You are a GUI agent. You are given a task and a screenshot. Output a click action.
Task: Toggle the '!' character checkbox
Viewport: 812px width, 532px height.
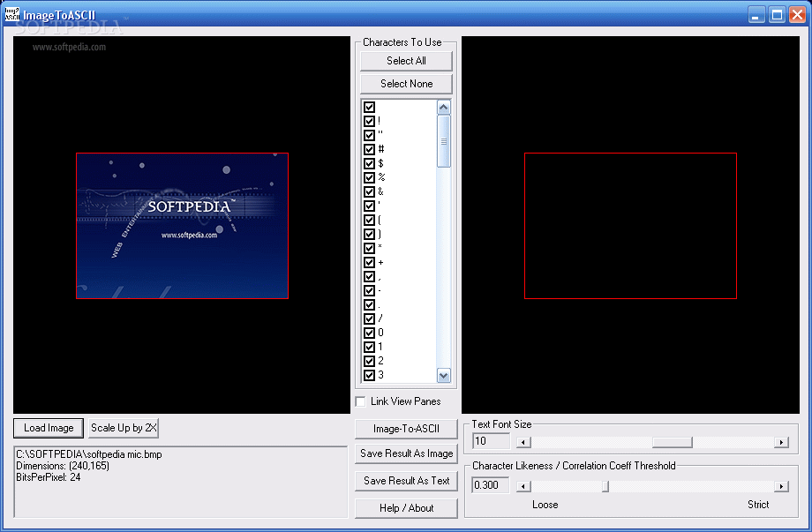tap(369, 121)
